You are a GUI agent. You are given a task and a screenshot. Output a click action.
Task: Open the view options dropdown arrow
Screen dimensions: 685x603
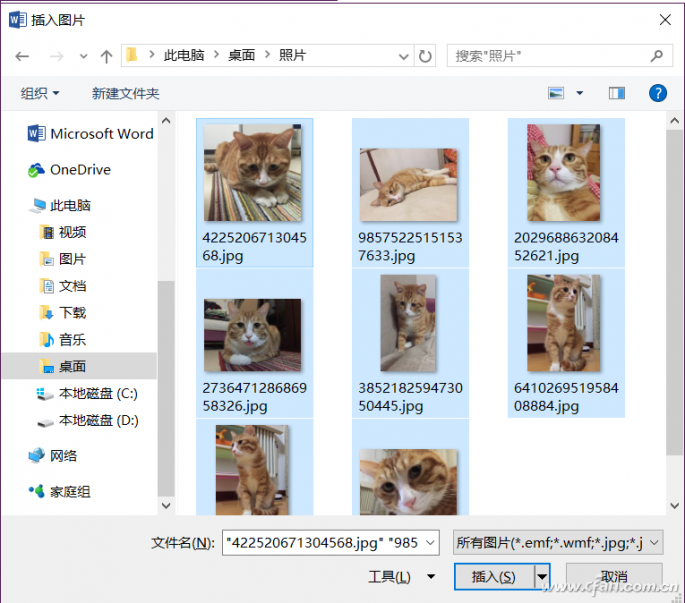[x=580, y=93]
